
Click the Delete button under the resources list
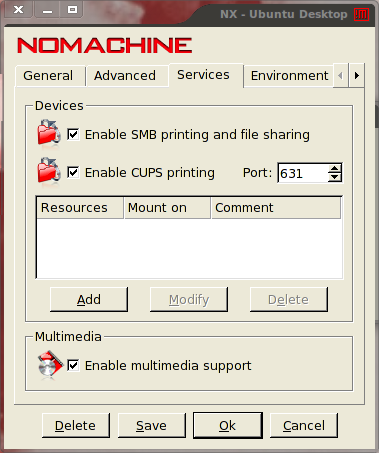(289, 299)
